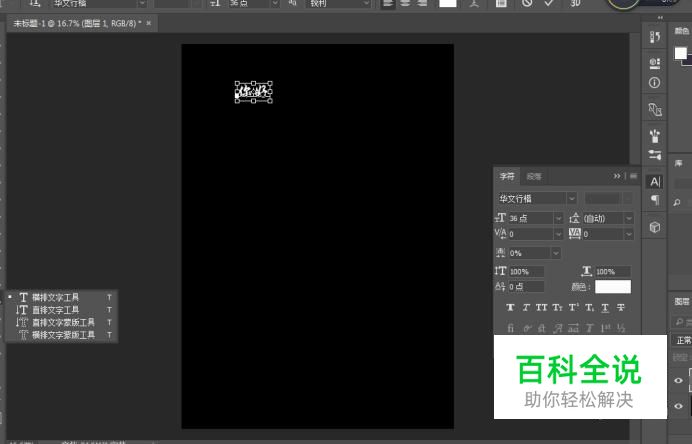Open the Brush settings slider icon
This screenshot has height=444, width=692.
655,155
